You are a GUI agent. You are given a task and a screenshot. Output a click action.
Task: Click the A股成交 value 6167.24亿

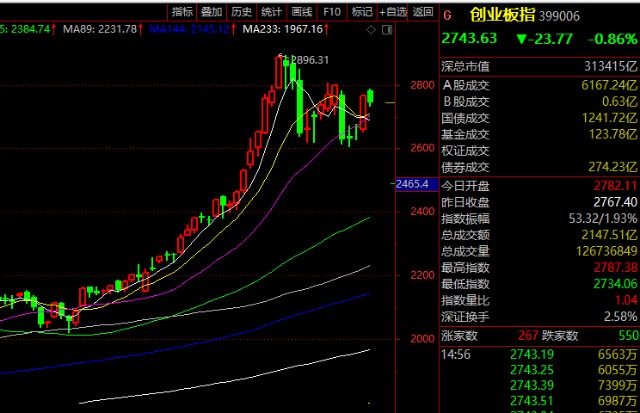[609, 85]
